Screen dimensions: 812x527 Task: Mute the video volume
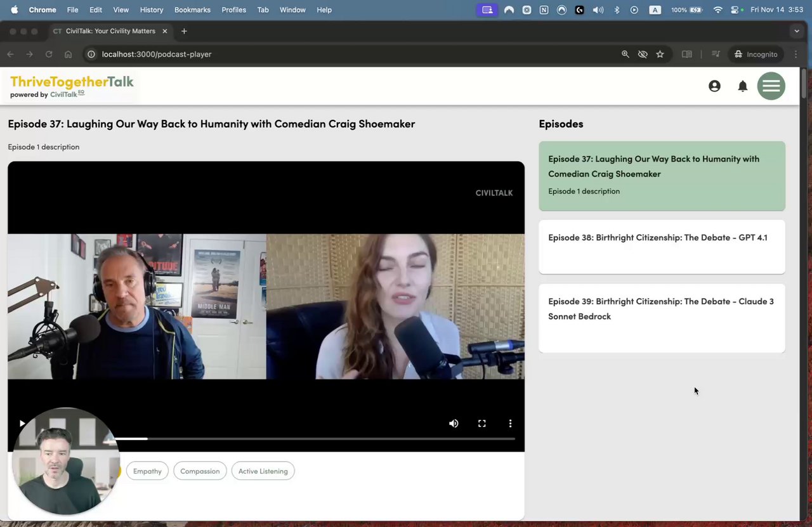coord(454,423)
